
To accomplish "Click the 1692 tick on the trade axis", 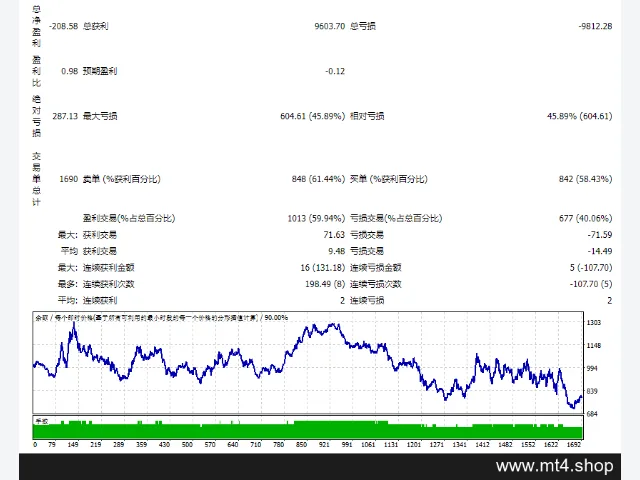I will click(x=573, y=444).
